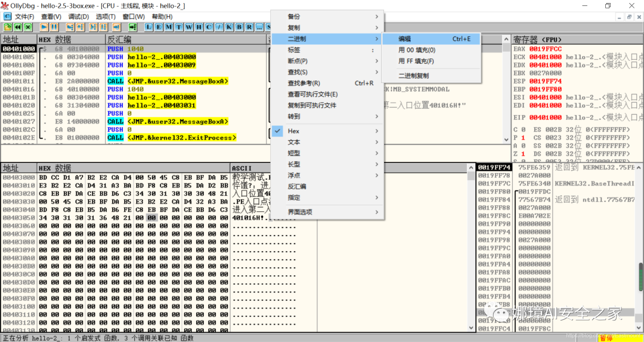Image resolution: width=644 pixels, height=342 pixels.
Task: Choose 用 FF 填充(F) option
Action: click(431, 61)
